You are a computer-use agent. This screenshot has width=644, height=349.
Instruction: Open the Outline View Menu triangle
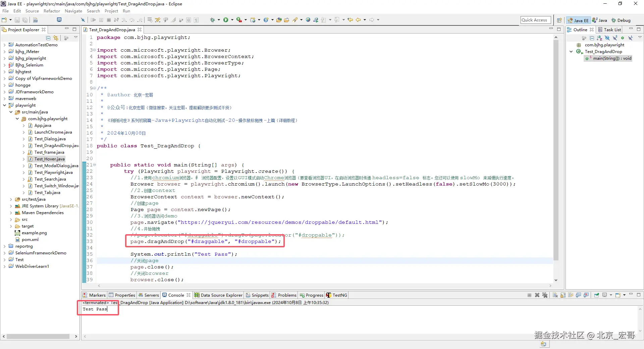click(x=640, y=38)
